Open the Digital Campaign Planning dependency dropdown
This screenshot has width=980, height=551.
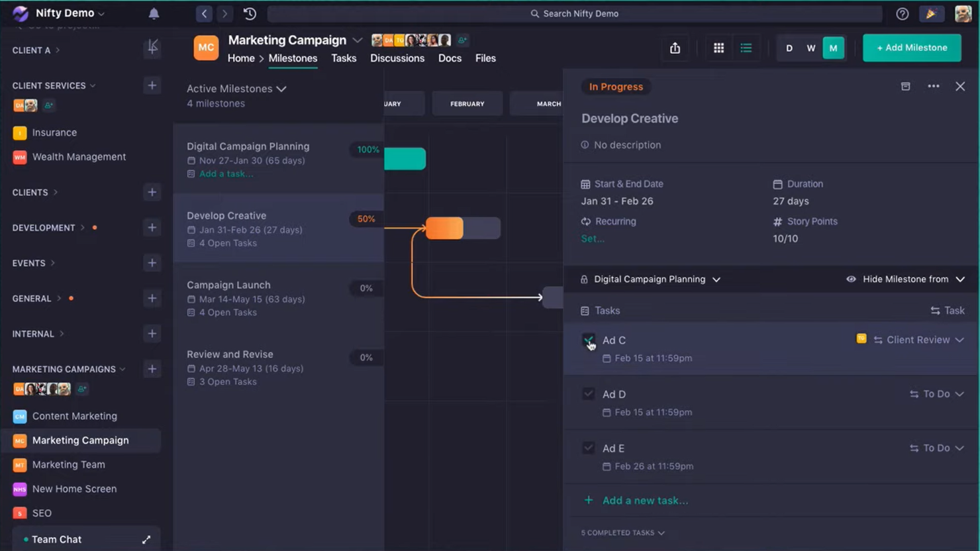pos(651,279)
